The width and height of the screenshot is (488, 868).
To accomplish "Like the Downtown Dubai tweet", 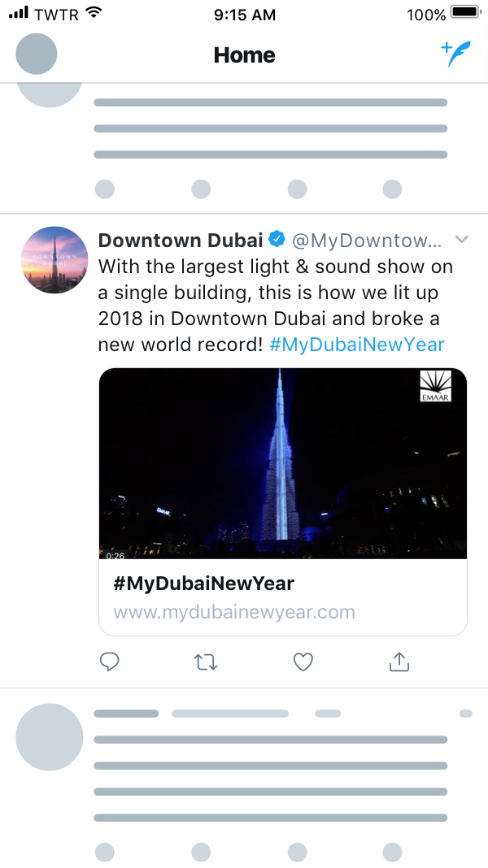I will click(303, 662).
